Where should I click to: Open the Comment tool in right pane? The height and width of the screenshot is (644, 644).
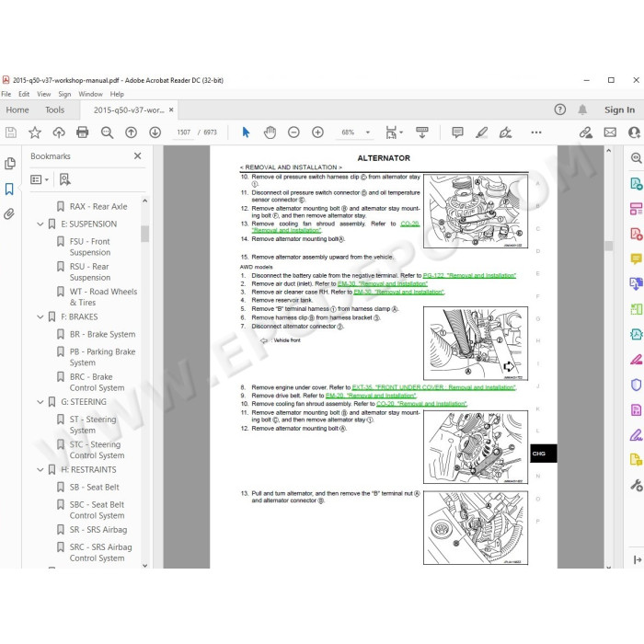coord(636,259)
